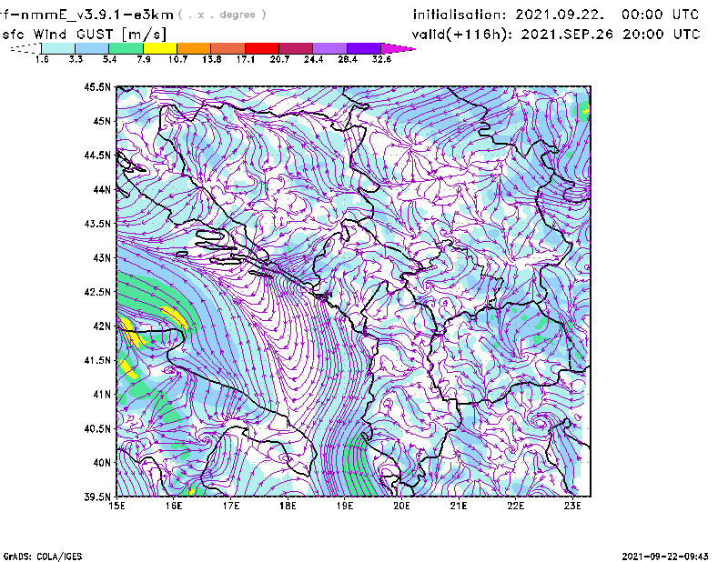The height and width of the screenshot is (562, 728).
Task: Click the 19E longitude label
Action: tap(345, 506)
